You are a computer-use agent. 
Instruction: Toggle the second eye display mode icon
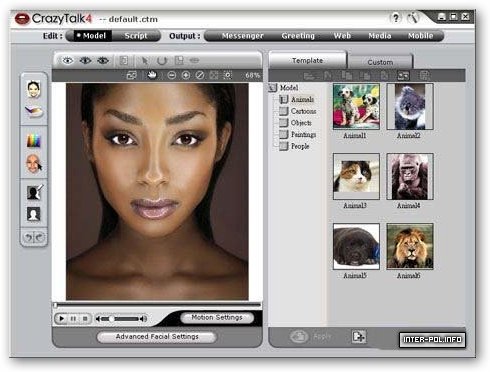pos(85,61)
